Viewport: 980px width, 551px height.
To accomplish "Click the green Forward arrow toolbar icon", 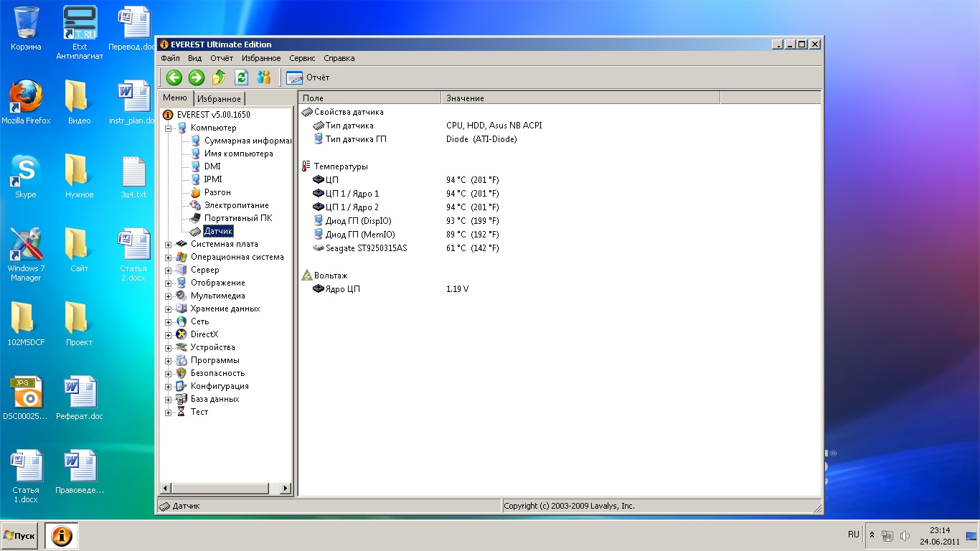I will tap(196, 77).
